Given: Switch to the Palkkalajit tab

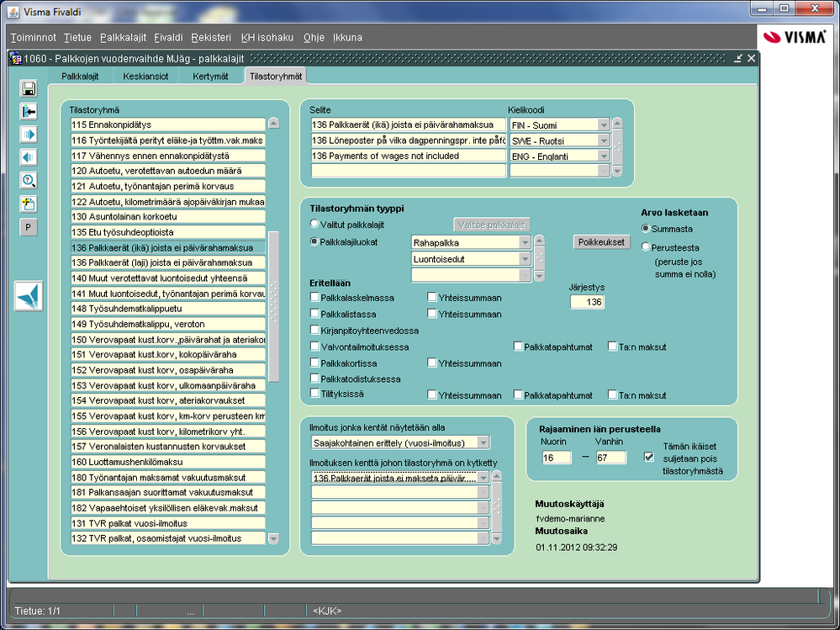Looking at the screenshot, I should click(x=80, y=76).
